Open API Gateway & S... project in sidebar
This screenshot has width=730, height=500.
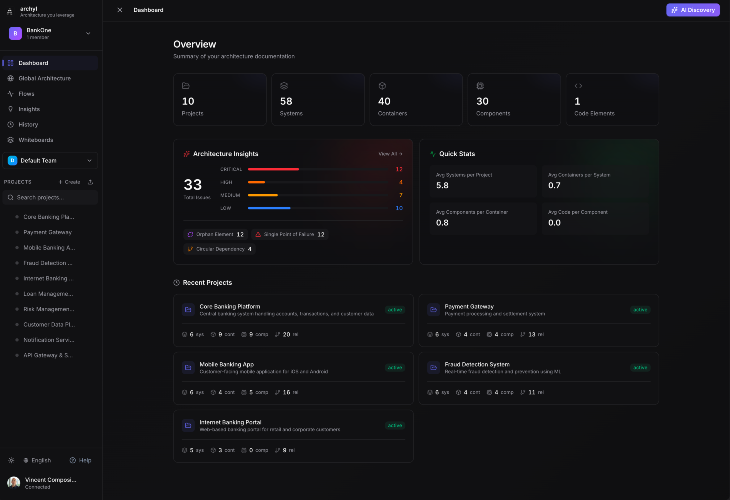coord(49,355)
